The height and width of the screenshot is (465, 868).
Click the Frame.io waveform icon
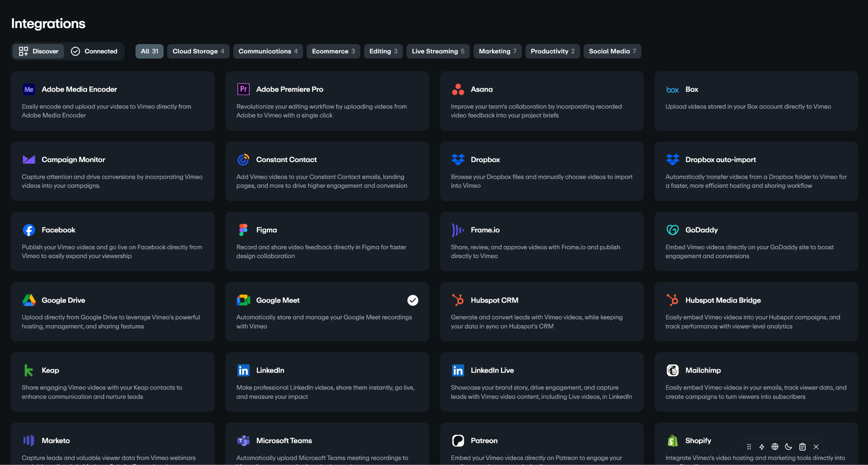(458, 230)
